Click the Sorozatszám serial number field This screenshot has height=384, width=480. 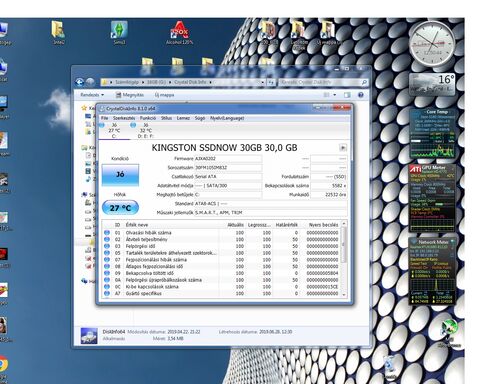click(x=228, y=168)
